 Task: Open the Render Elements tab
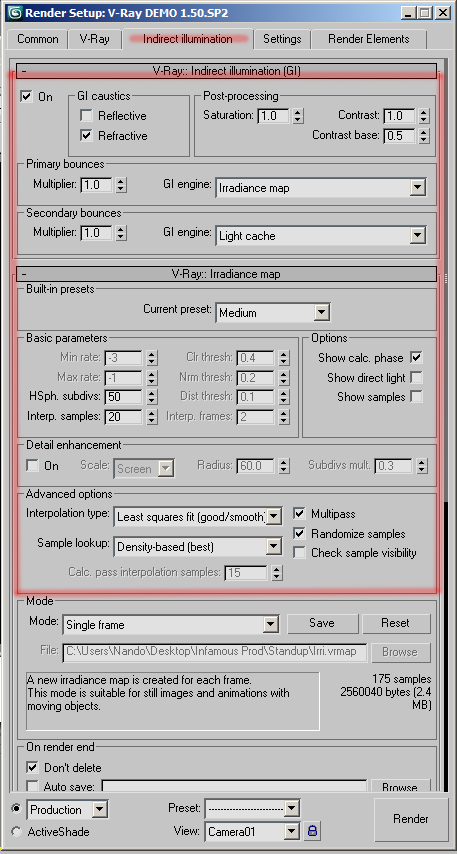click(369, 39)
